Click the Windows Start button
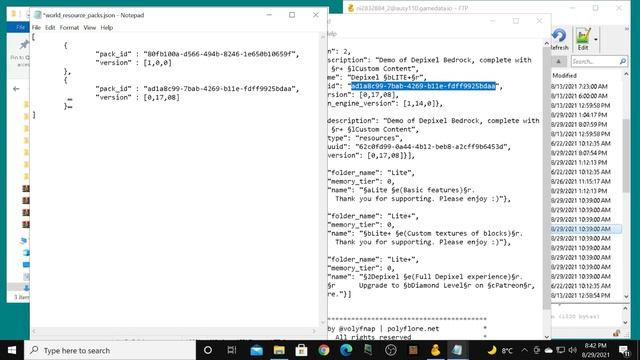640x360 pixels. click(12, 350)
